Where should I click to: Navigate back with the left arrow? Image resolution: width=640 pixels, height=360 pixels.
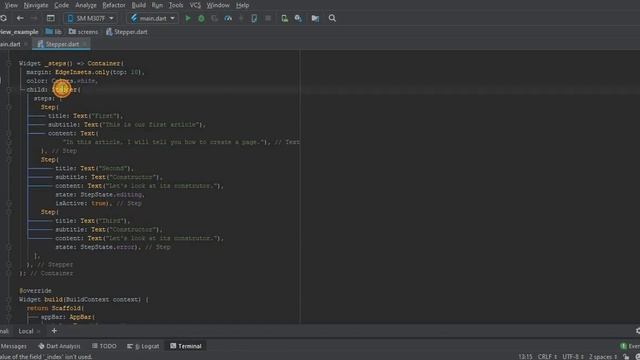[x=20, y=18]
